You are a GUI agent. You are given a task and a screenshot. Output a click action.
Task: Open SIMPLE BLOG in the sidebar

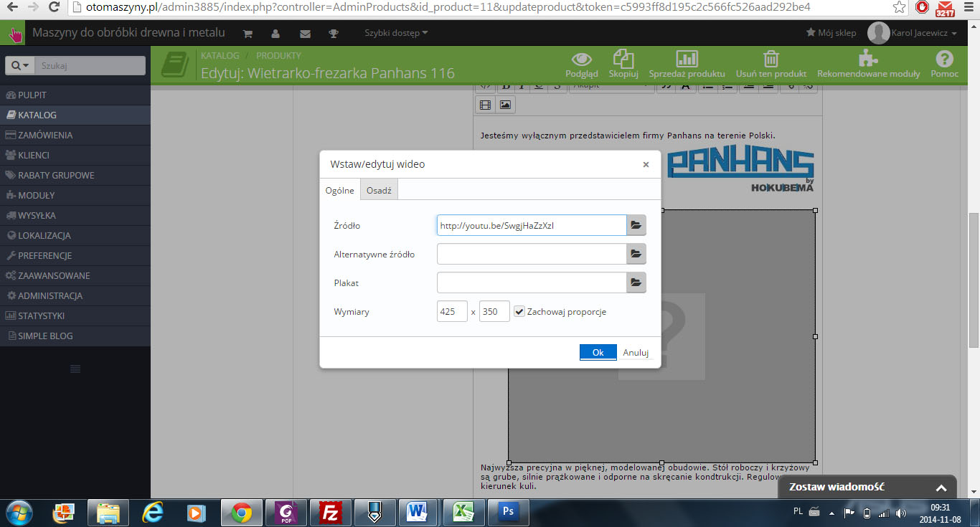[75, 336]
